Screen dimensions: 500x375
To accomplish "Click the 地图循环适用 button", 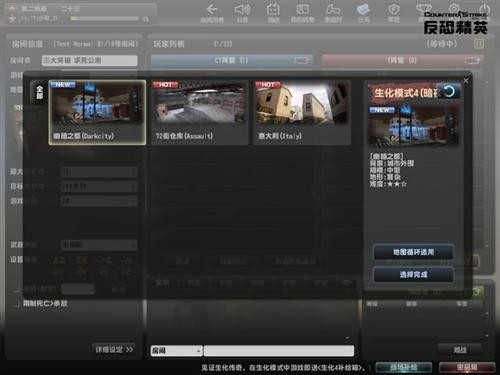I will click(x=413, y=252).
